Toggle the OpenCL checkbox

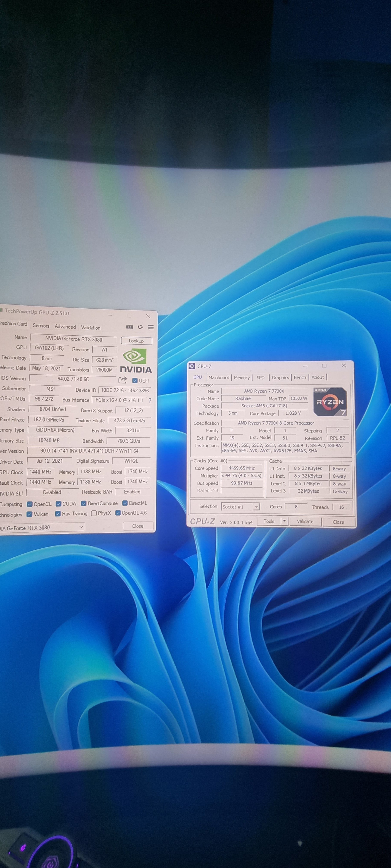click(30, 504)
